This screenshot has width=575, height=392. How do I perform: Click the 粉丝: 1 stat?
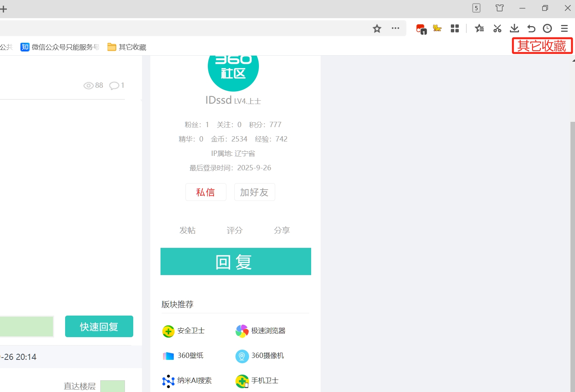pos(197,124)
